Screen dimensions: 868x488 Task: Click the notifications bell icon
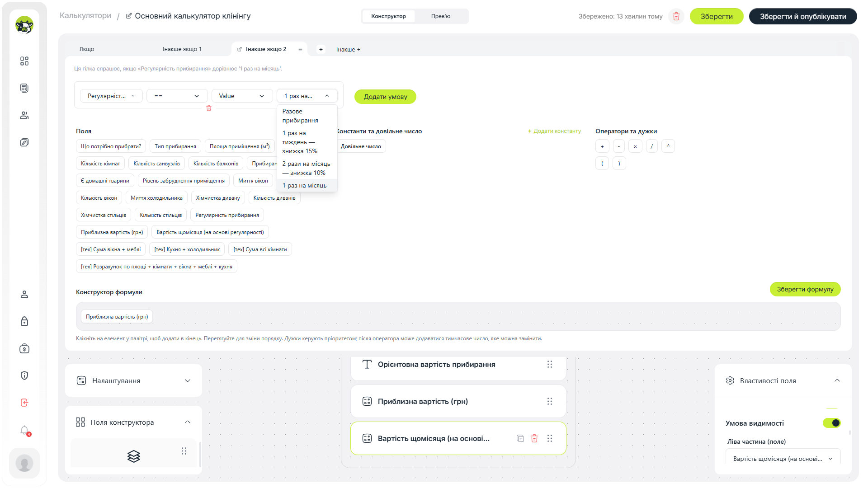click(24, 430)
